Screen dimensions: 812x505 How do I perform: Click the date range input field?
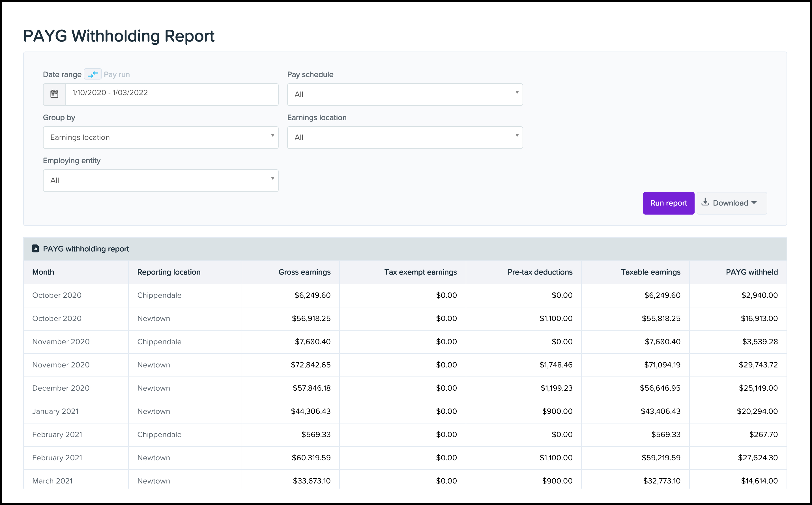[x=171, y=94]
